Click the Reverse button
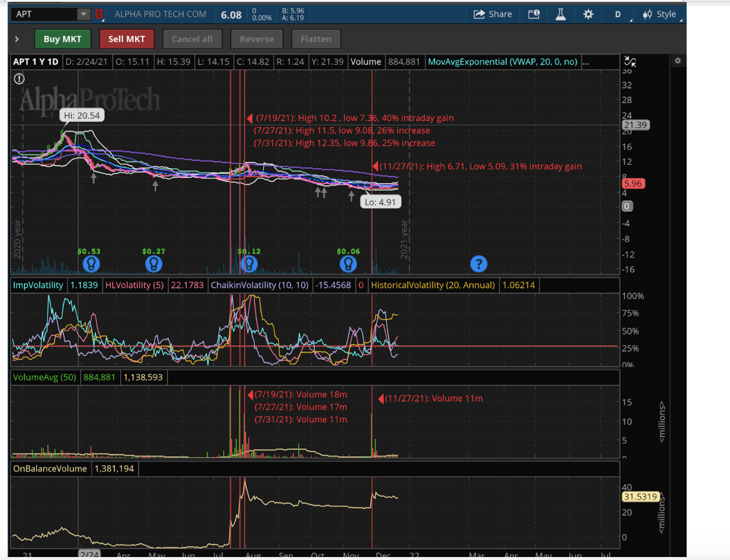 (257, 39)
